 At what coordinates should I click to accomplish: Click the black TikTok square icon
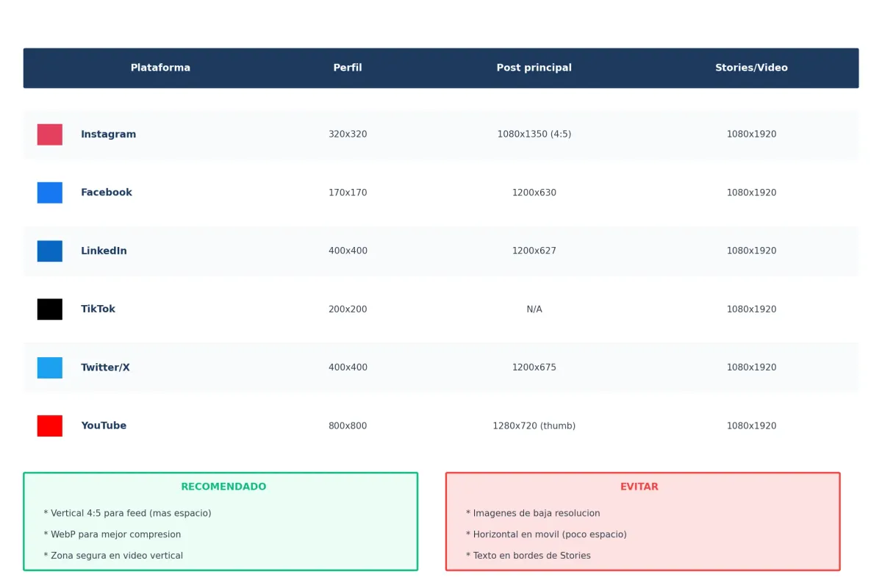tap(50, 309)
